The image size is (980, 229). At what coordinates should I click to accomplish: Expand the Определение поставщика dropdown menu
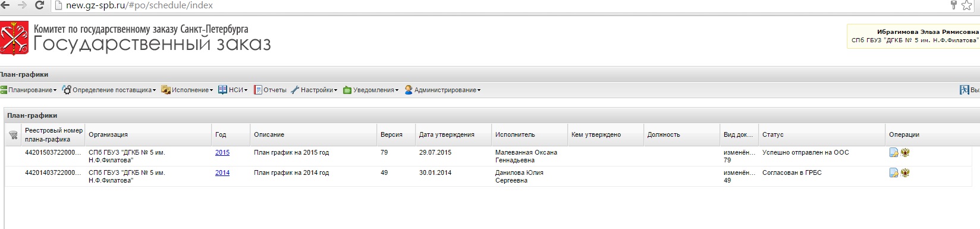click(109, 90)
